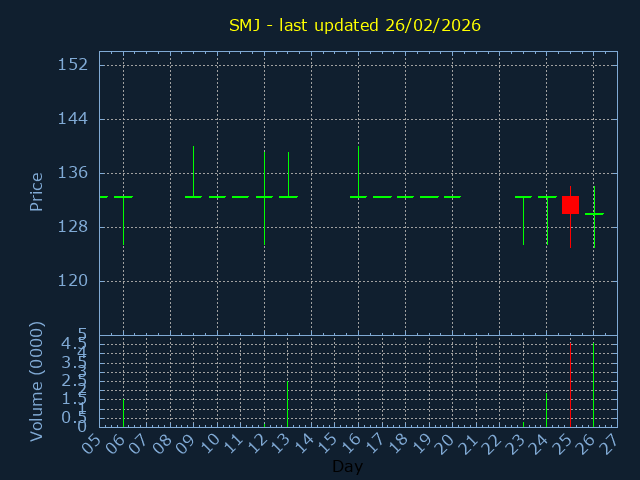Image resolution: width=640 pixels, height=480 pixels.
Task: Select the 136 price axis label
Action: (73, 173)
